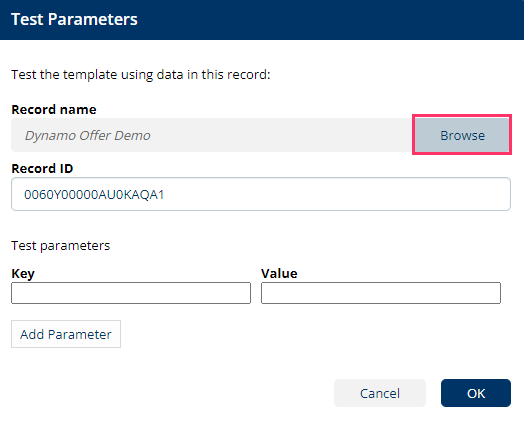Click the Test parameters section heading
This screenshot has height=421, width=524.
coord(60,246)
